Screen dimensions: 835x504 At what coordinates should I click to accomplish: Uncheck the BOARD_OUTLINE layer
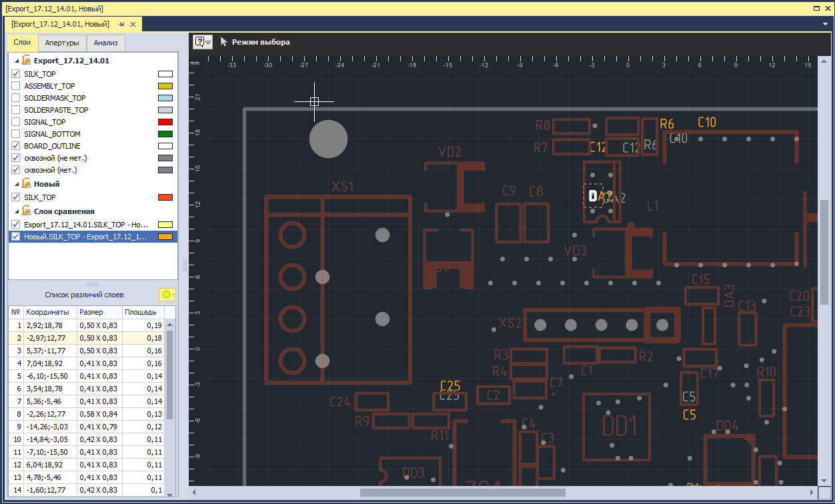(16, 146)
